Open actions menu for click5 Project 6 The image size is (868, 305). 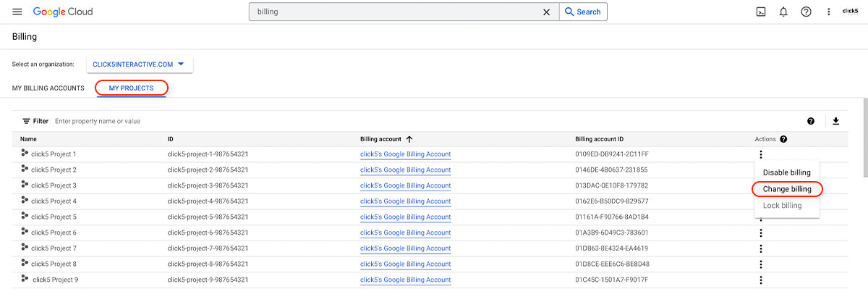760,233
